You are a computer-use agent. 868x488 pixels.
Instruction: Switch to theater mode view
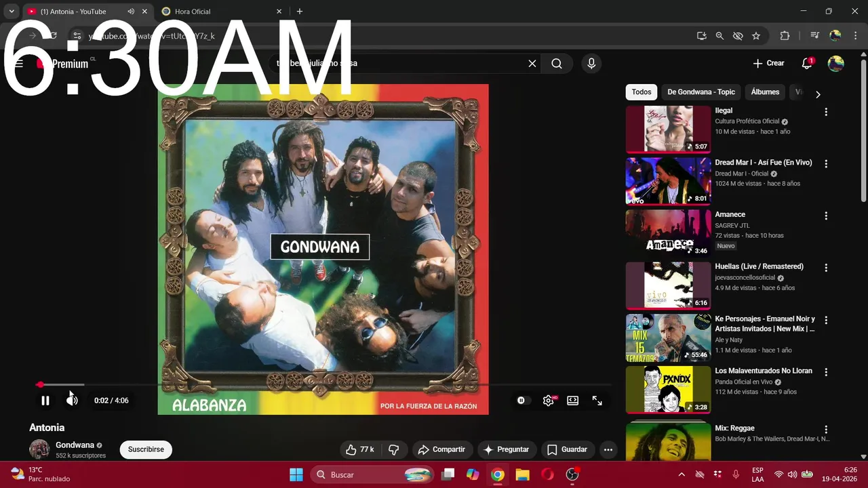(x=573, y=401)
